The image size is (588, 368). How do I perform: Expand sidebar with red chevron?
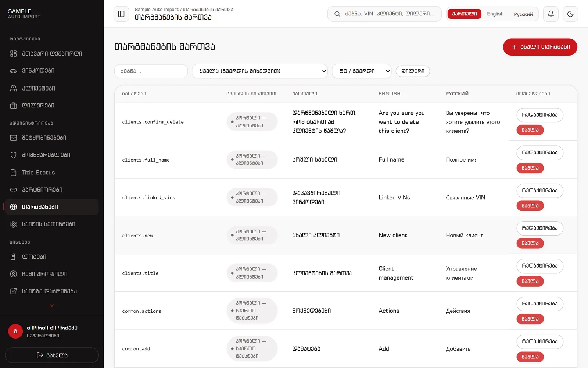click(x=52, y=305)
